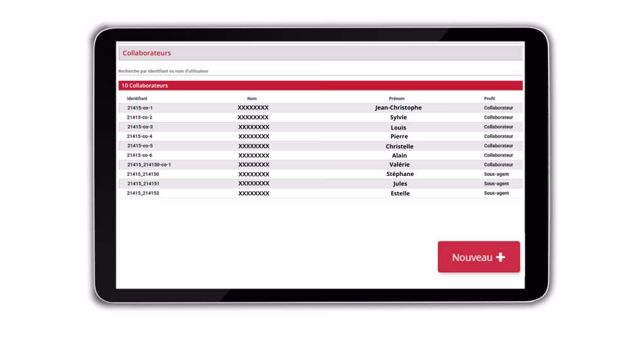Click the collaborator search field
The width and height of the screenshot is (644, 362).
319,71
